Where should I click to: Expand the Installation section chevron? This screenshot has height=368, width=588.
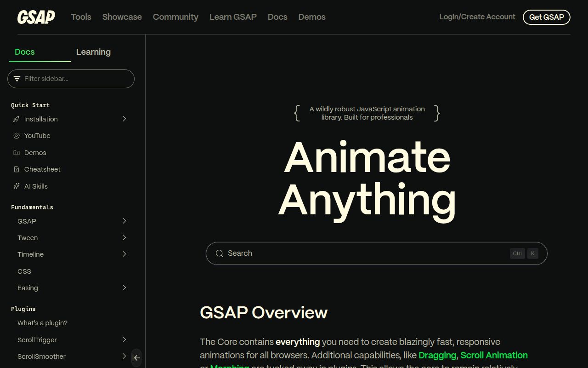click(124, 119)
